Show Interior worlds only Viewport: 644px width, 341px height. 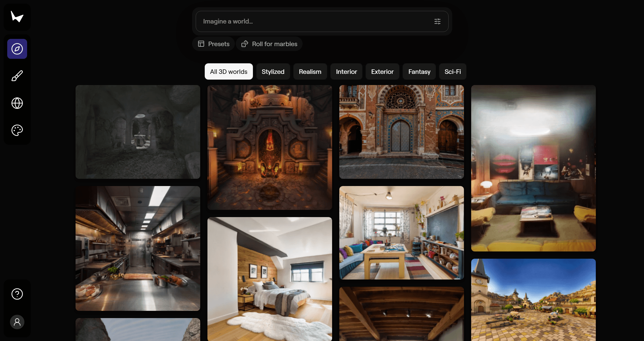[346, 72]
